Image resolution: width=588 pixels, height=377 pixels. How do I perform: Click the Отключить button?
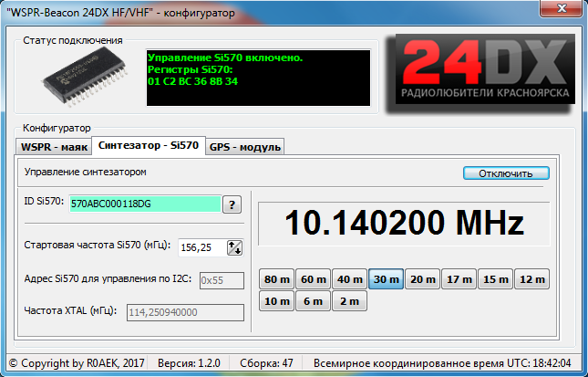[x=506, y=173]
